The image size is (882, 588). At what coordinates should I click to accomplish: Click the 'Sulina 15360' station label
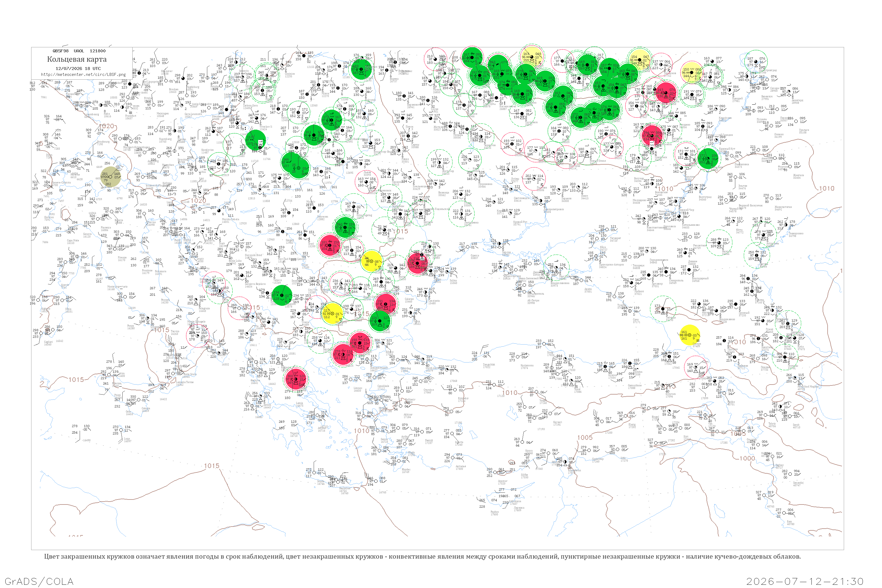click(x=453, y=282)
